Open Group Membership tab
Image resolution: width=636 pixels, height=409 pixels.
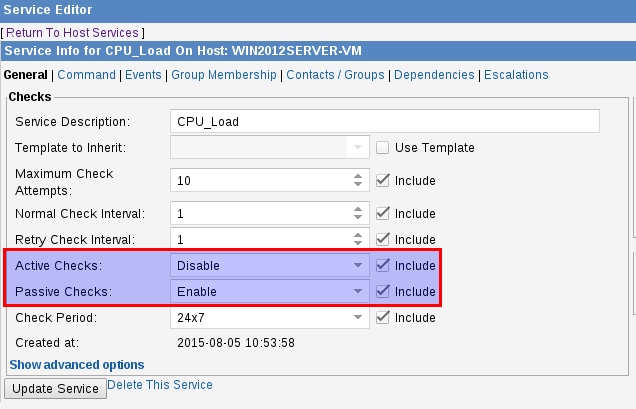point(226,75)
